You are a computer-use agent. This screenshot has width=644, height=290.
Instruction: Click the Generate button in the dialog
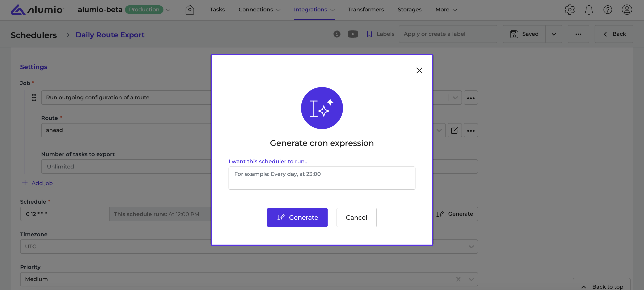[x=297, y=217]
